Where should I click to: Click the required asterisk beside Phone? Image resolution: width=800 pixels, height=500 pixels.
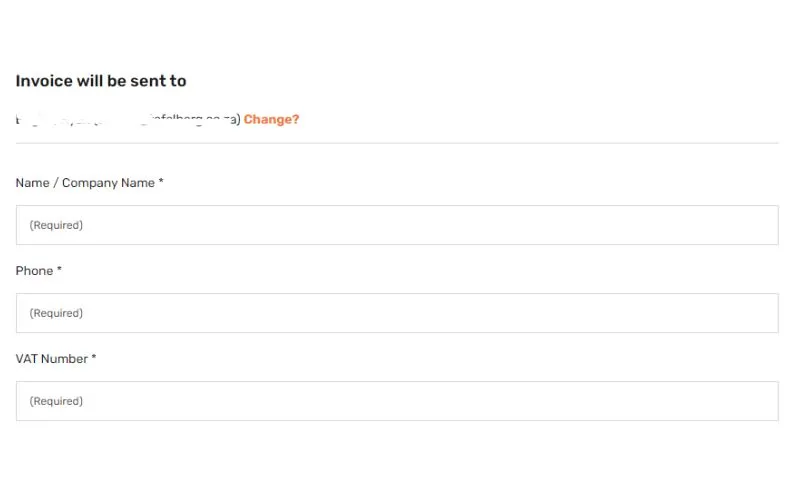tap(59, 270)
